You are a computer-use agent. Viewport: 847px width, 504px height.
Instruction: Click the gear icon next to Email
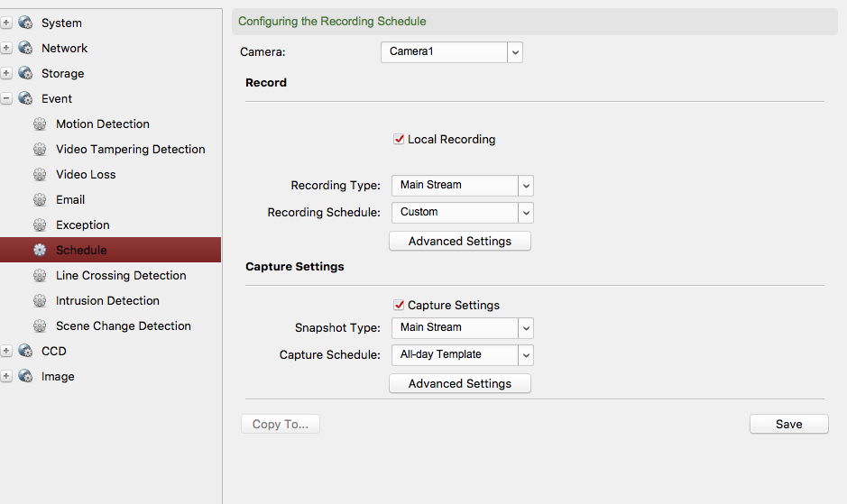tap(40, 200)
